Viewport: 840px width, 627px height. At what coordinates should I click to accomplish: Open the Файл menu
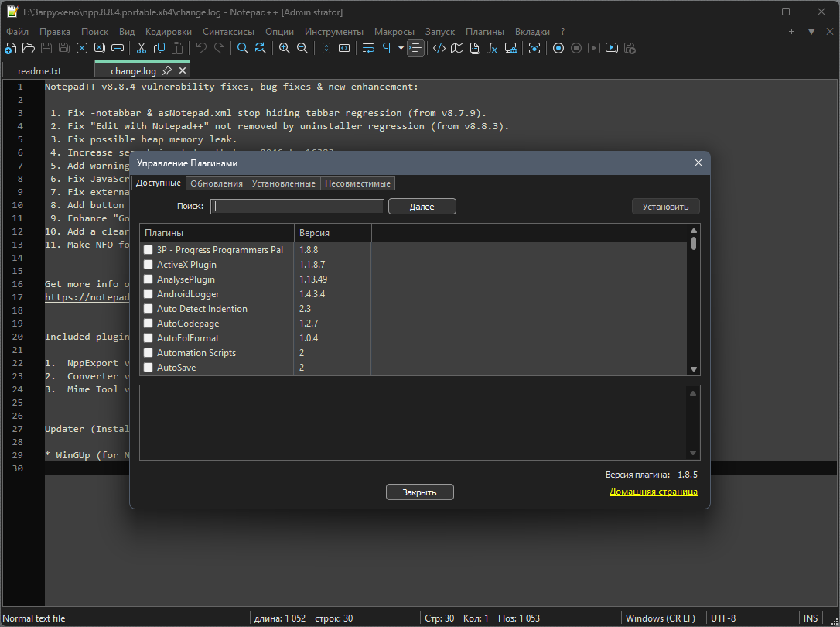click(x=18, y=32)
